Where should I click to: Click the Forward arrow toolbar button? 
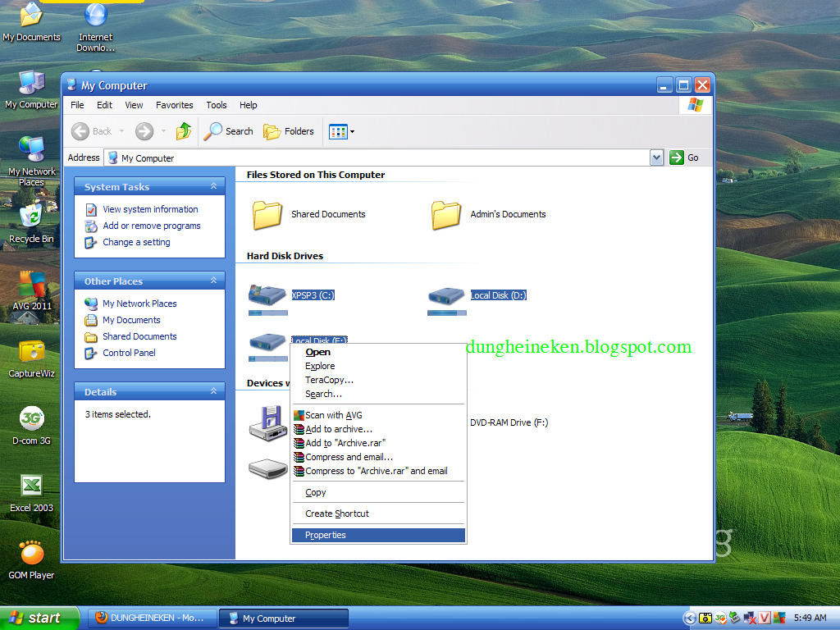click(144, 131)
